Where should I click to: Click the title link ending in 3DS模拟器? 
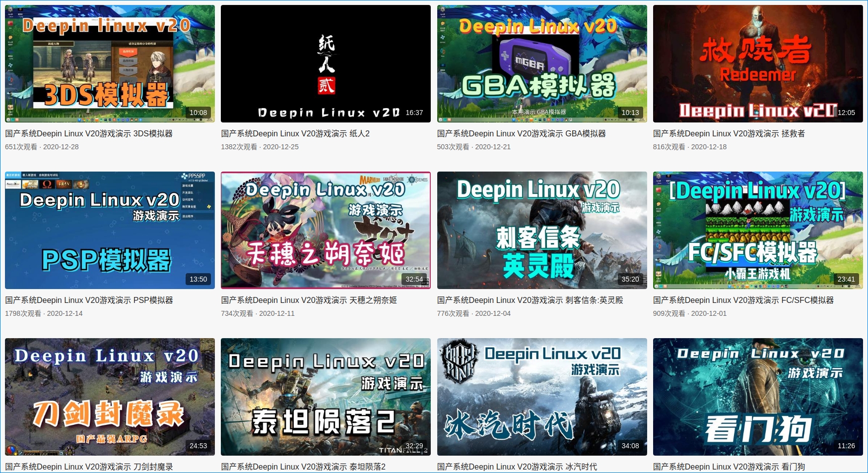89,133
